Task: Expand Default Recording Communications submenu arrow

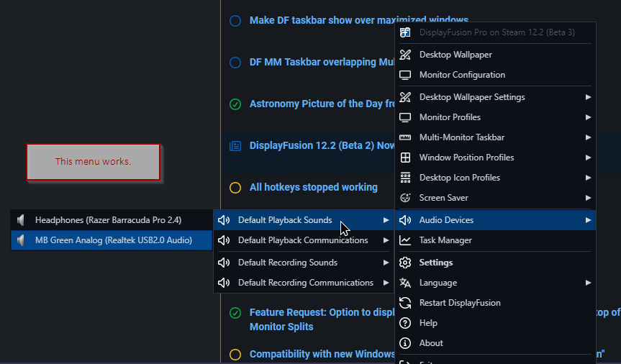Action: click(386, 283)
